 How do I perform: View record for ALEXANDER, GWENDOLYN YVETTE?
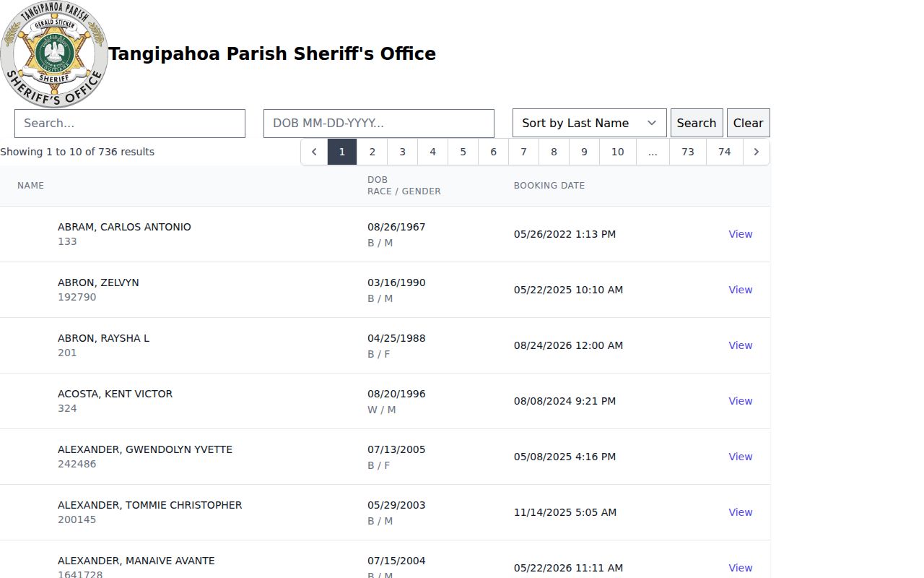pos(741,457)
